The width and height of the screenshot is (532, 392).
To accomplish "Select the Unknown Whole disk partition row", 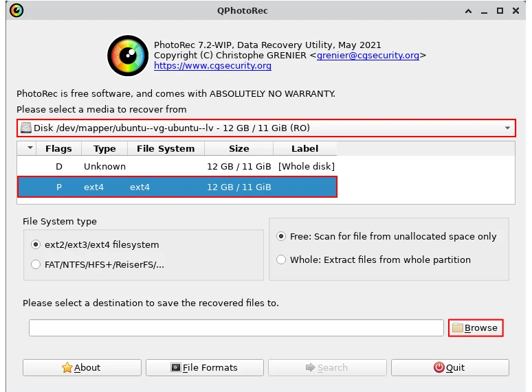I will tap(176, 166).
